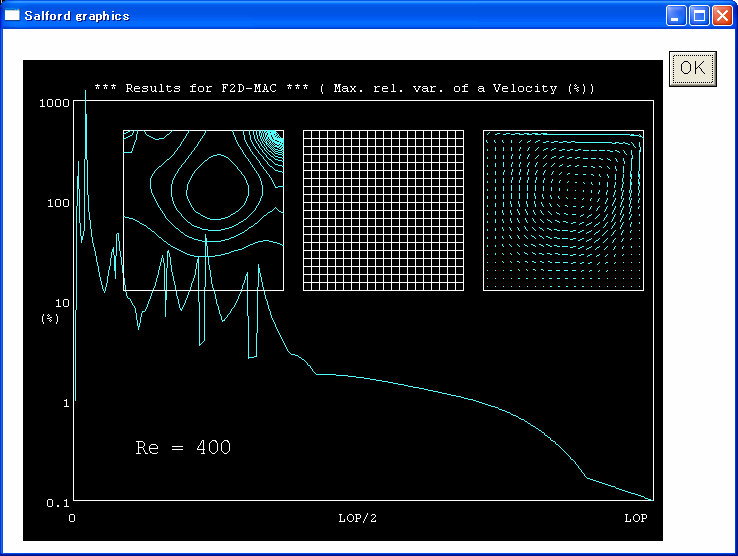The image size is (738, 556).
Task: Click the Salford graphics title bar icon
Action: (12, 16)
